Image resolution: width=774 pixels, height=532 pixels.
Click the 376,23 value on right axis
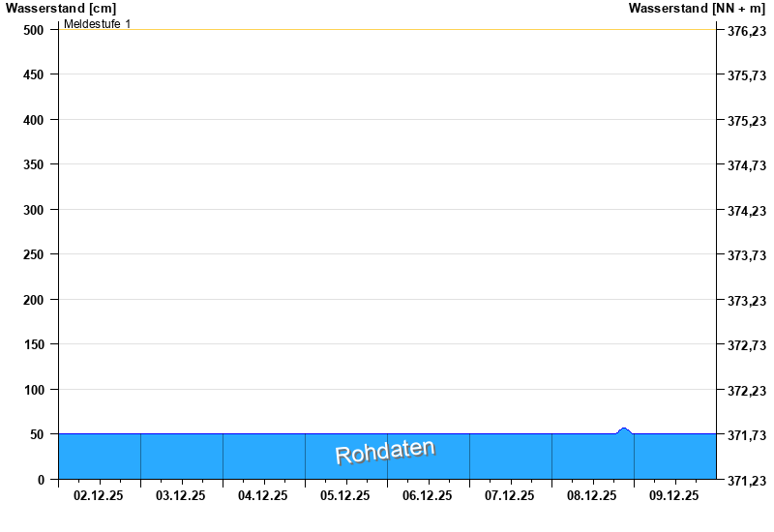point(746,31)
